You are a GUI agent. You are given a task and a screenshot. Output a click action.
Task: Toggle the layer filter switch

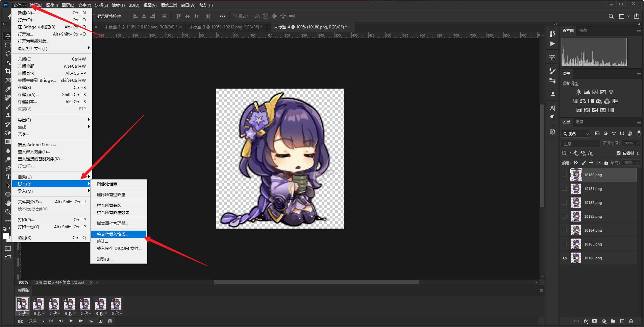(x=639, y=133)
